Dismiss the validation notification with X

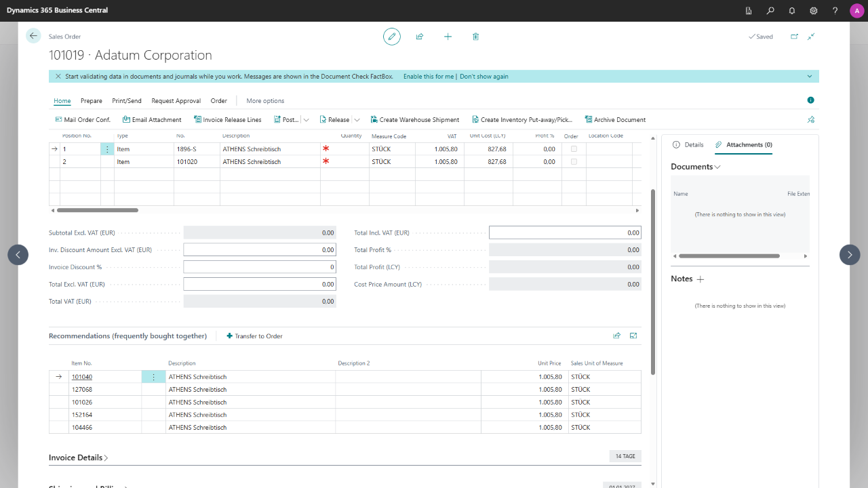58,77
